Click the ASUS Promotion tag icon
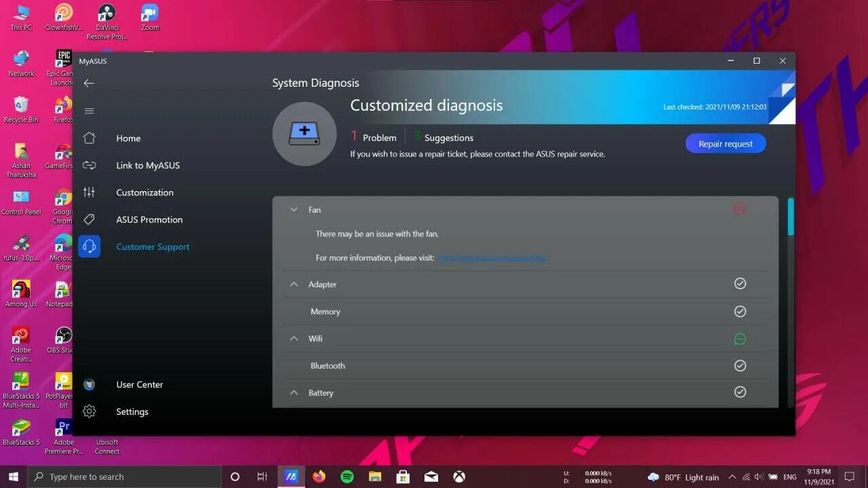The width and height of the screenshot is (868, 488). click(x=89, y=220)
